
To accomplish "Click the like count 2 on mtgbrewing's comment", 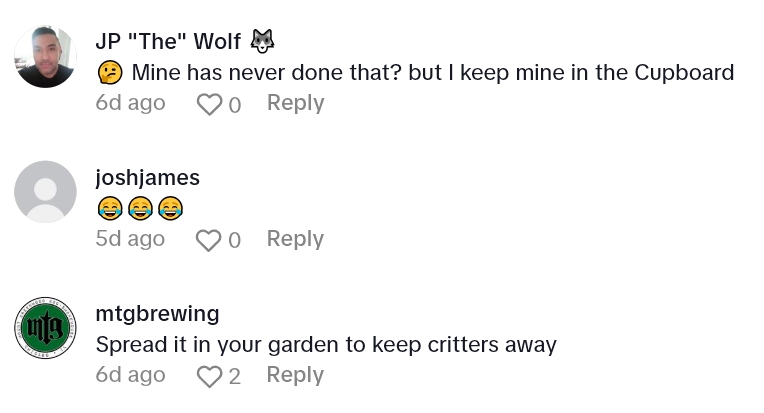I will point(235,376).
